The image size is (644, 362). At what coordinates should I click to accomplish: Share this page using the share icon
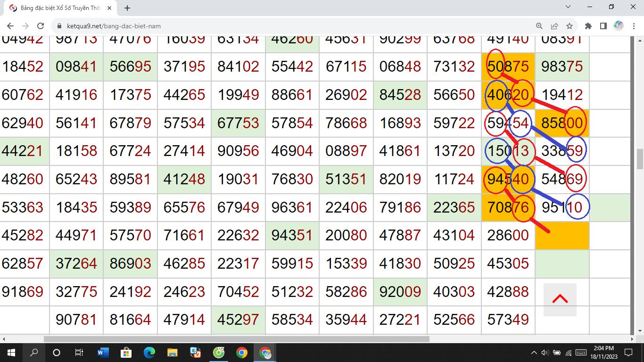coord(554,26)
